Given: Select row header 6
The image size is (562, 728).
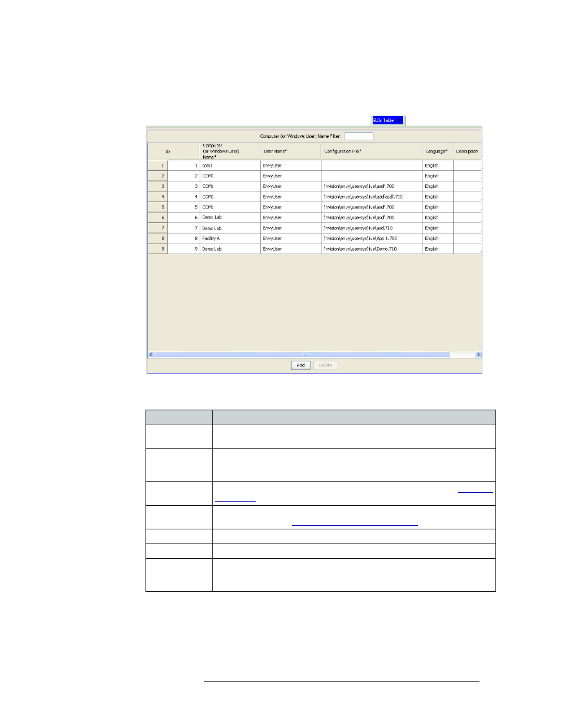Looking at the screenshot, I should click(x=157, y=218).
